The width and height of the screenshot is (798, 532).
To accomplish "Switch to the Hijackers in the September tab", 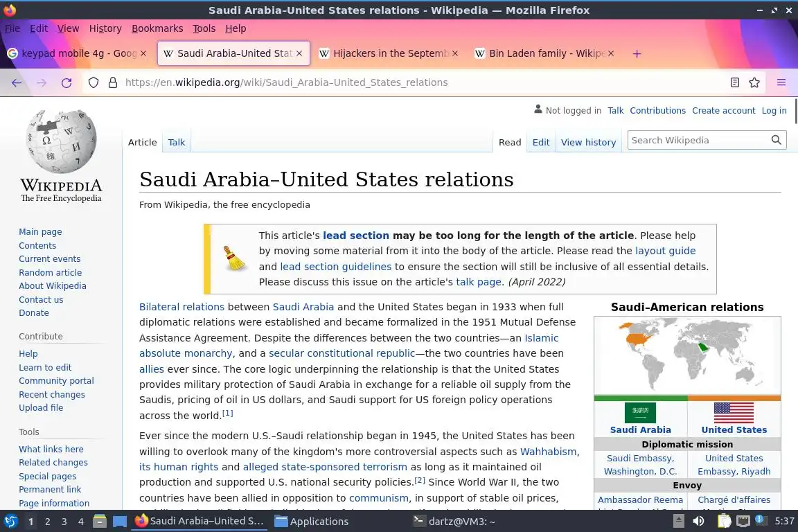I will [388, 53].
